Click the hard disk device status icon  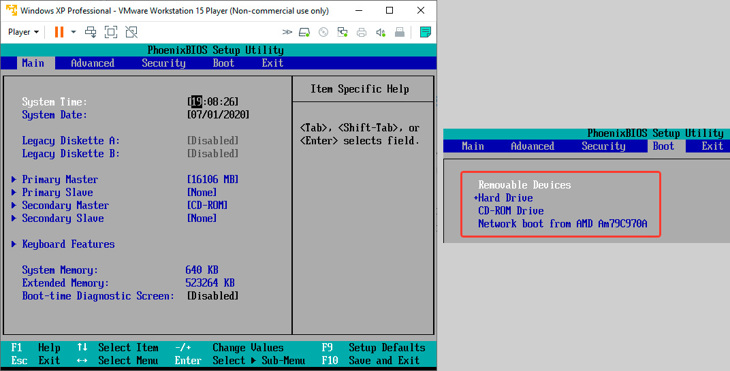pyautogui.click(x=304, y=32)
